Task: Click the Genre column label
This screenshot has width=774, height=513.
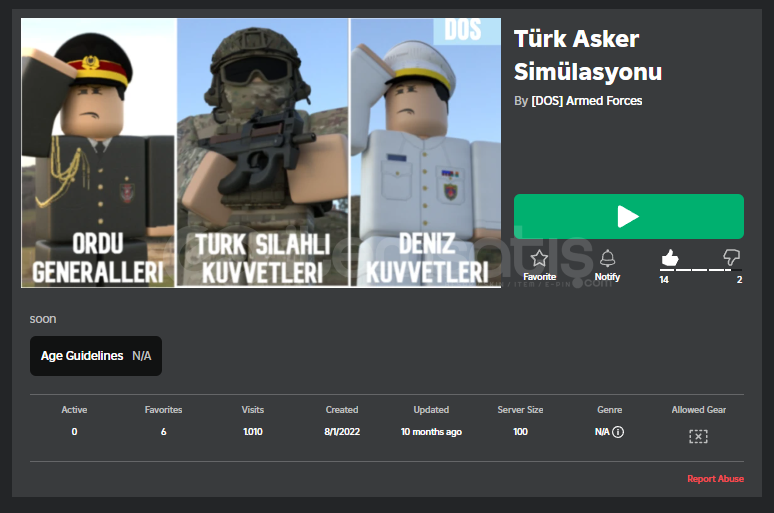Action: [610, 410]
